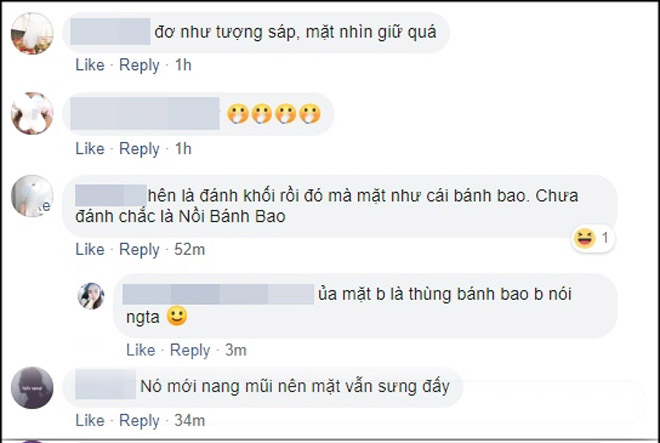Click the dark avatar beside the "nang mũi" comment
660x443 pixels.
[x=30, y=386]
